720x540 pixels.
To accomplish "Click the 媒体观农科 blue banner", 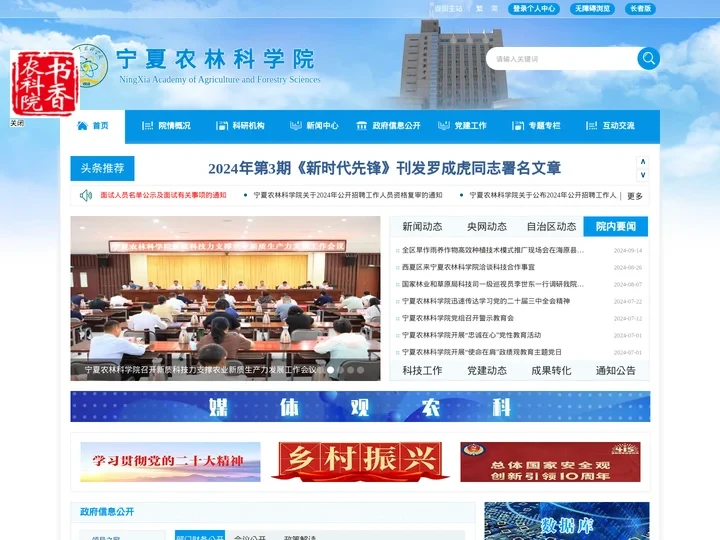I will [x=360, y=406].
